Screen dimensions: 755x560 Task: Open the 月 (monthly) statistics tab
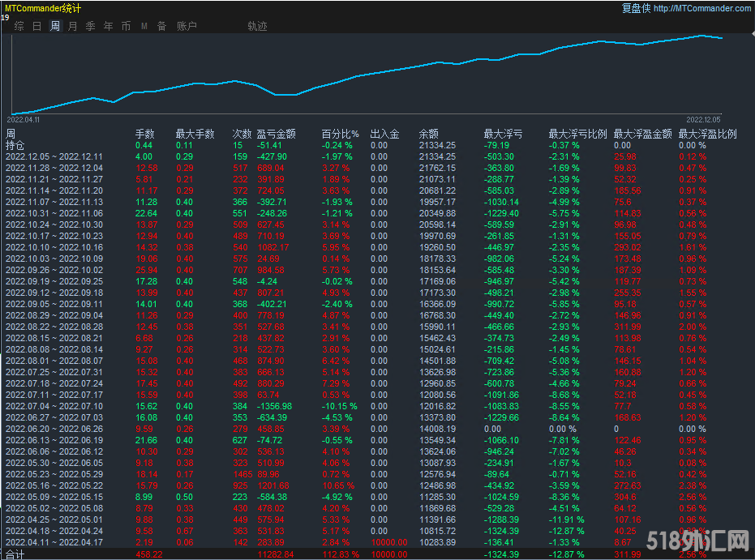pyautogui.click(x=73, y=26)
